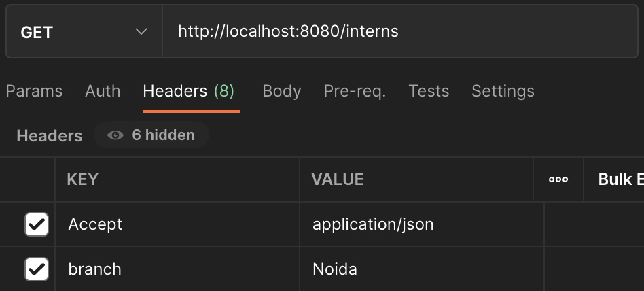Click the eye icon beside hidden headers
This screenshot has height=291, width=644.
pyautogui.click(x=115, y=135)
